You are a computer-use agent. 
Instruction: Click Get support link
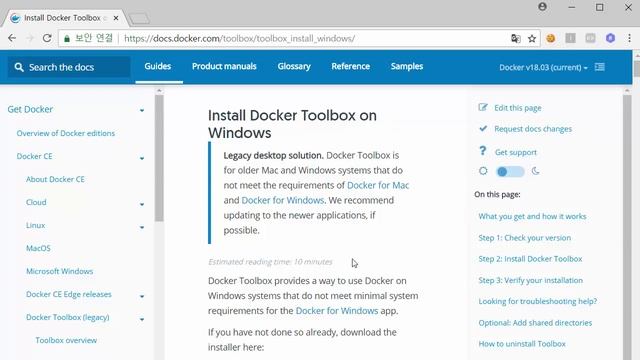[x=516, y=152]
